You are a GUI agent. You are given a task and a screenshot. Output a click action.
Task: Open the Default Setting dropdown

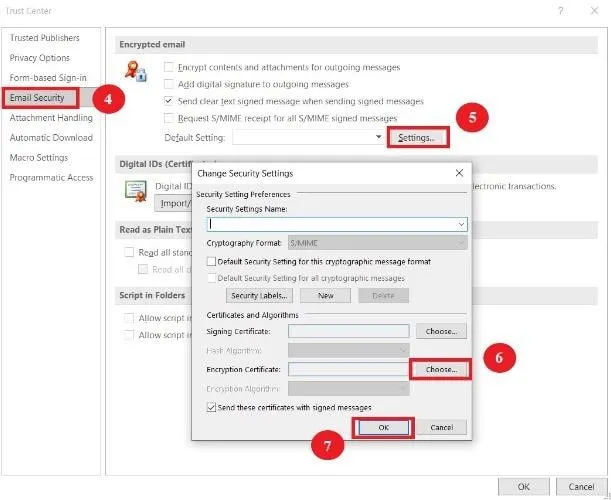coord(378,136)
